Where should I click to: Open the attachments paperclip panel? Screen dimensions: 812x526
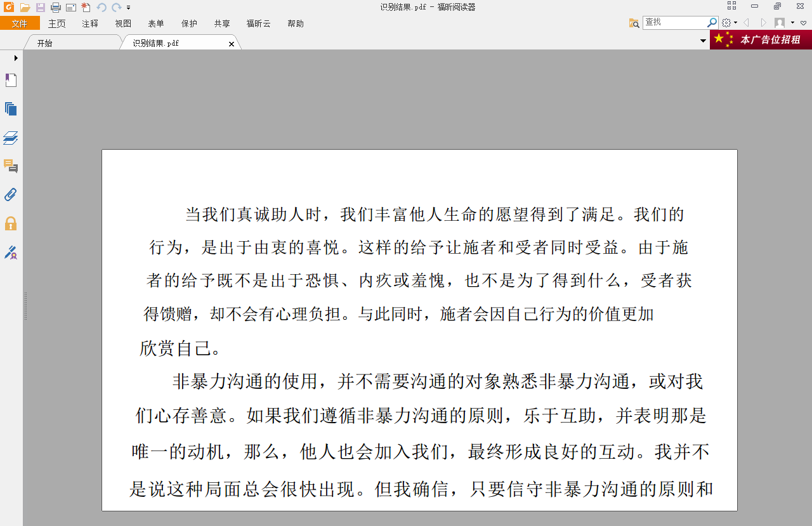[x=11, y=195]
